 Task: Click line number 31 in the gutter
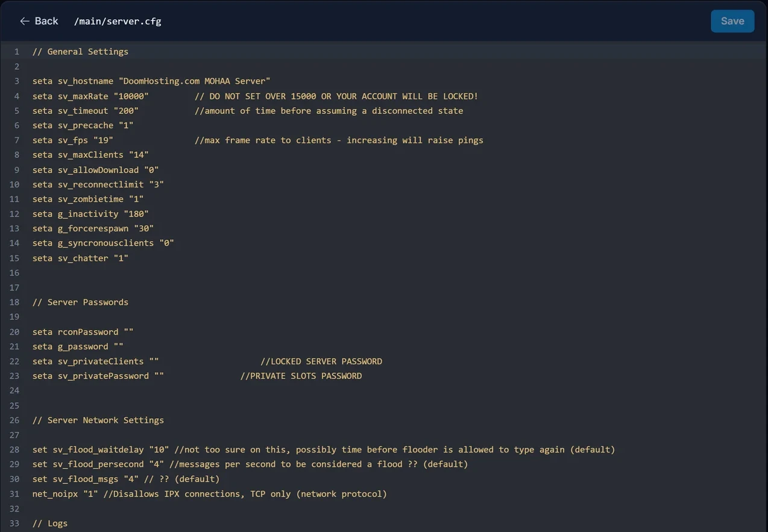(x=14, y=494)
